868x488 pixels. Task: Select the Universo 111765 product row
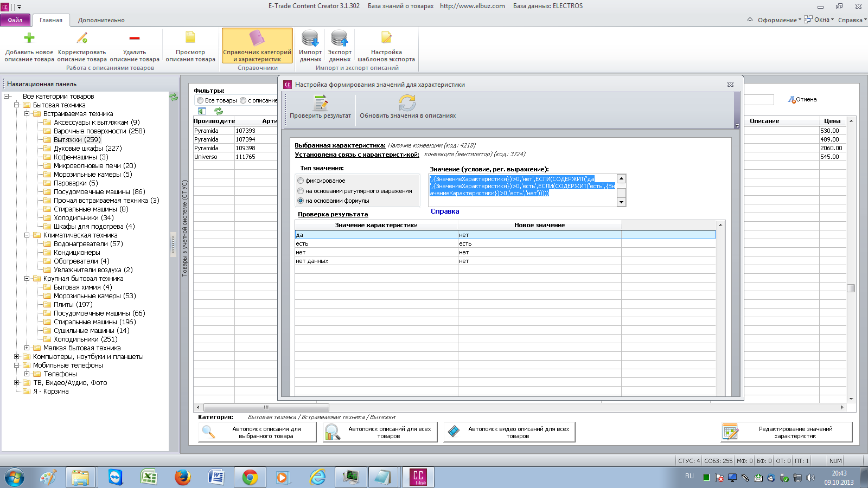tap(235, 157)
